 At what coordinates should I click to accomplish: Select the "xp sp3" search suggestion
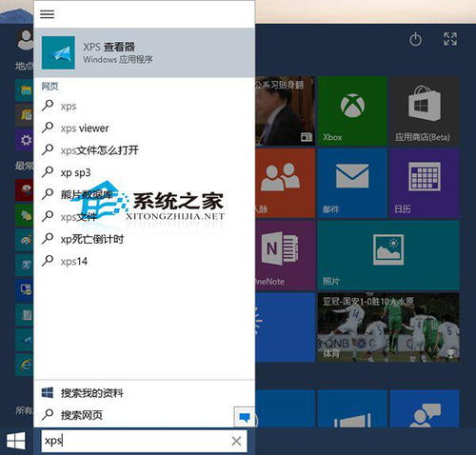145,172
